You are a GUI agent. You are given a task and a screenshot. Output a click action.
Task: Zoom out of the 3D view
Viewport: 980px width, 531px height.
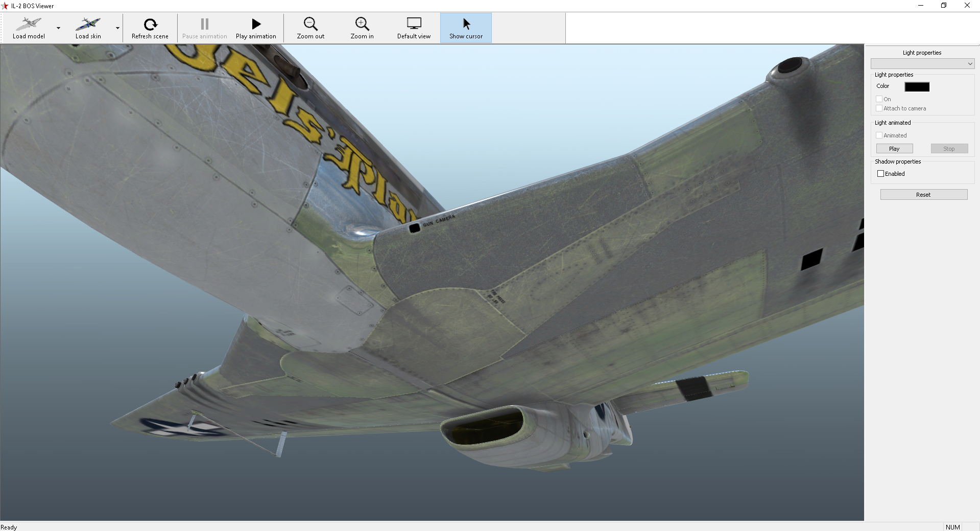[310, 28]
